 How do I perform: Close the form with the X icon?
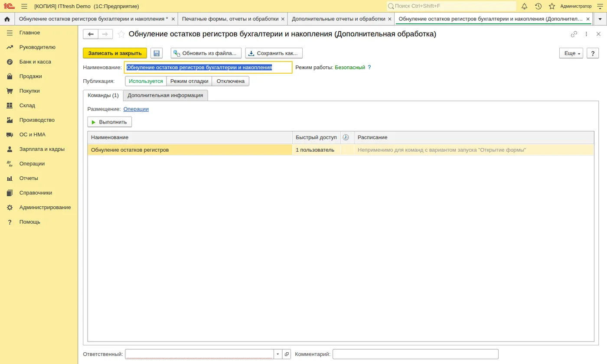pyautogui.click(x=598, y=34)
